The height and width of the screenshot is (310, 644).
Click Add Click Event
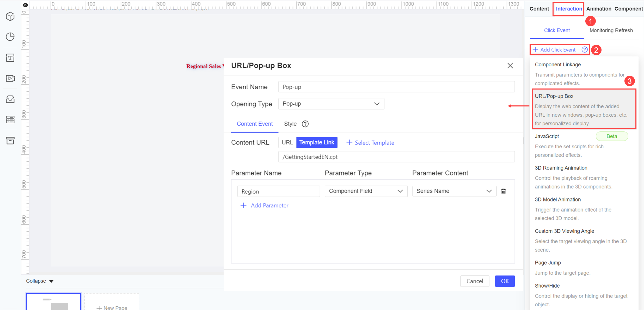click(x=554, y=49)
